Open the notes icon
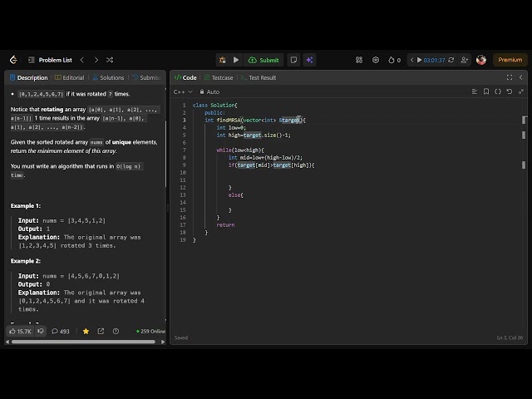This screenshot has width=532, height=399. [293, 60]
